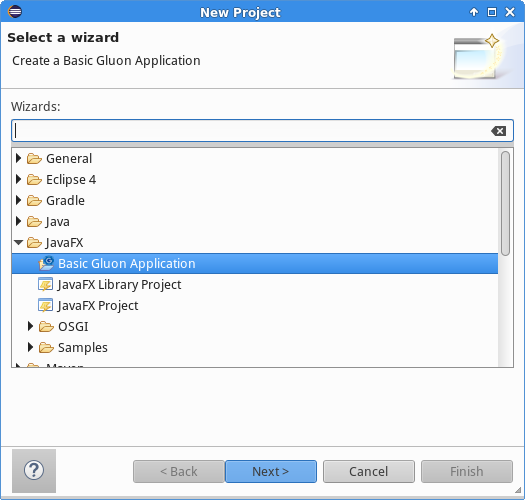Click the OSGI folder icon
The width and height of the screenshot is (525, 500).
(46, 327)
